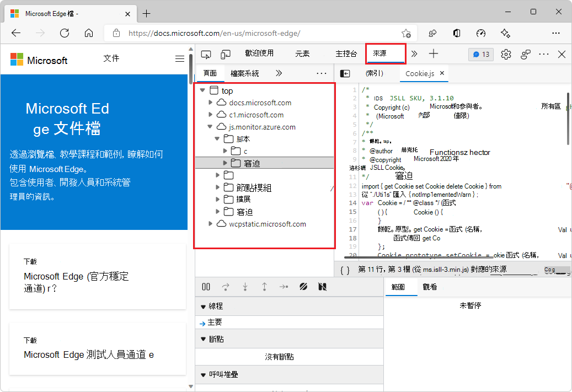Open the DevTools messages icon showing 13
The image size is (572, 392).
(x=480, y=53)
